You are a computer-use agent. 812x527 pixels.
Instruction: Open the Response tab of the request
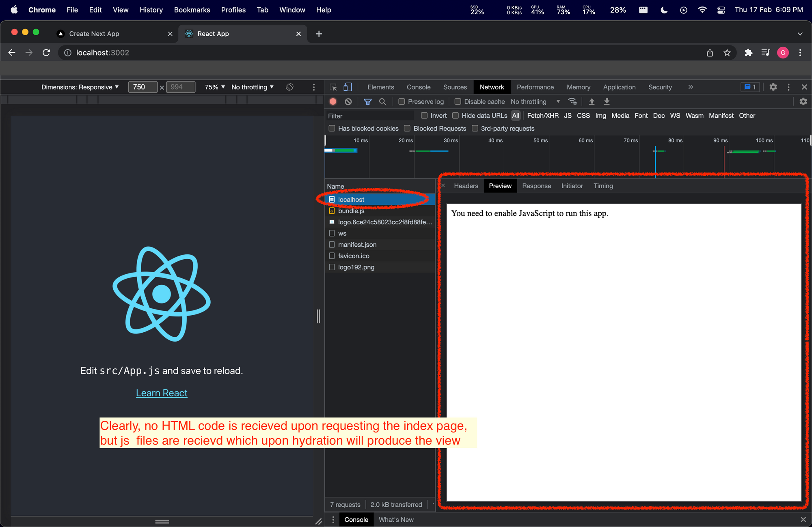537,186
